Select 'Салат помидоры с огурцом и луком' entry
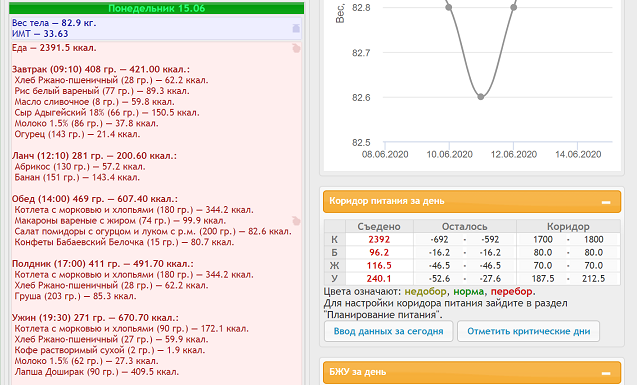 153,231
